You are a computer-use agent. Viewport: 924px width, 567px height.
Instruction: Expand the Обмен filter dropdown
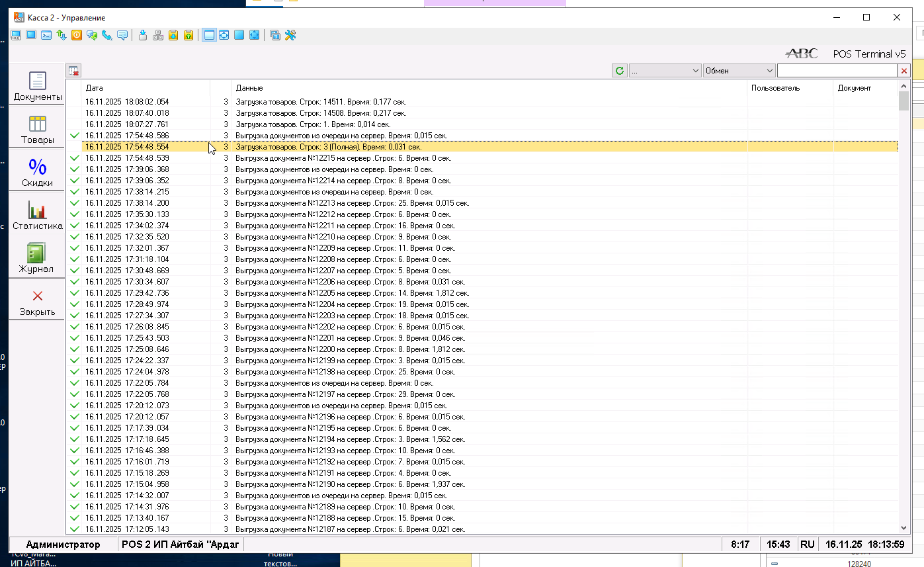click(739, 71)
